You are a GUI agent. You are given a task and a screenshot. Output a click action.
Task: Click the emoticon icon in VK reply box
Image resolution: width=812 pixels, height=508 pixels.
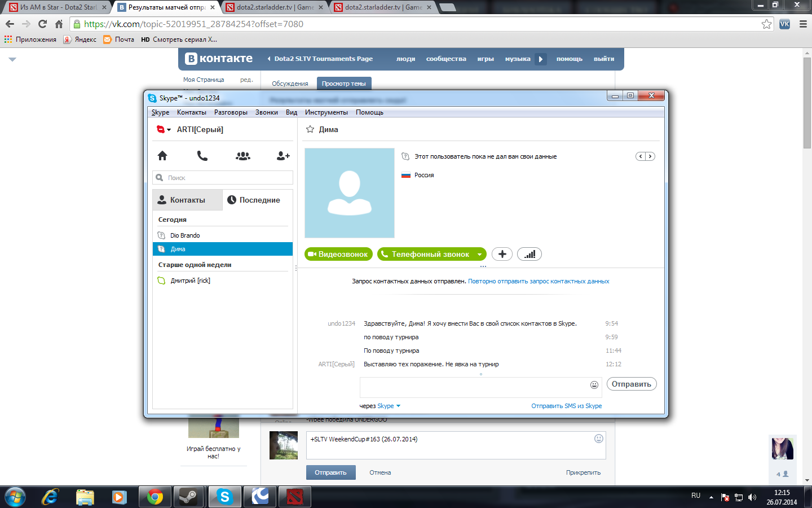[599, 439]
